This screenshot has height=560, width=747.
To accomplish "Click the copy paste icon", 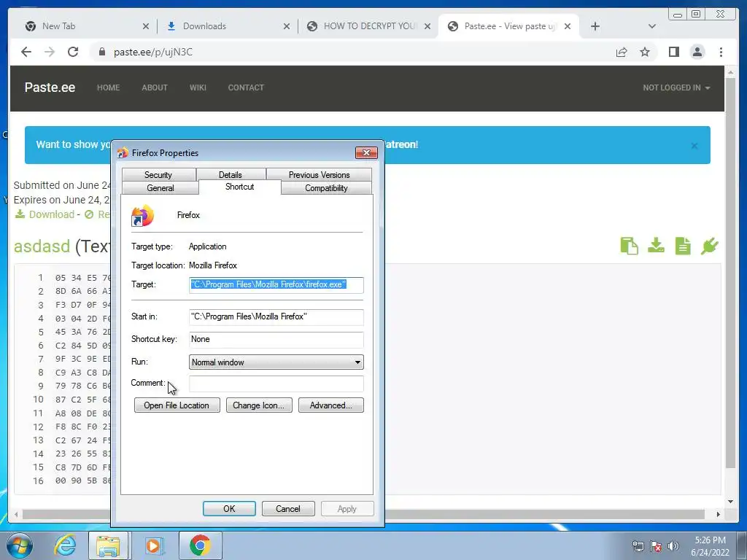I will [629, 246].
